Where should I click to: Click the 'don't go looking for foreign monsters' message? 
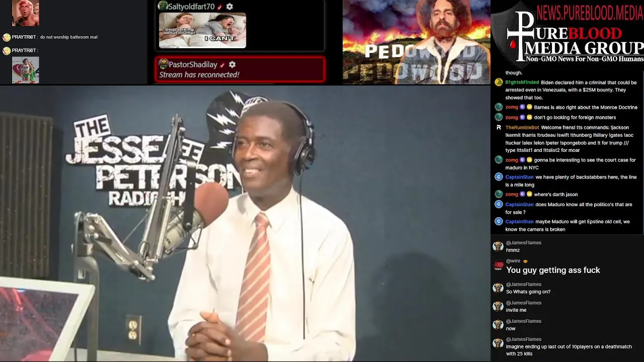[575, 118]
